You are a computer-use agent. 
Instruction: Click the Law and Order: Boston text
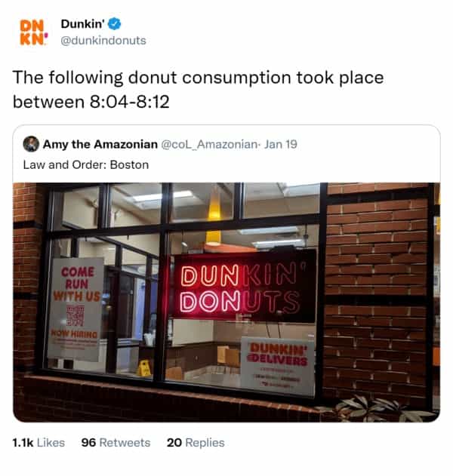[x=86, y=165]
